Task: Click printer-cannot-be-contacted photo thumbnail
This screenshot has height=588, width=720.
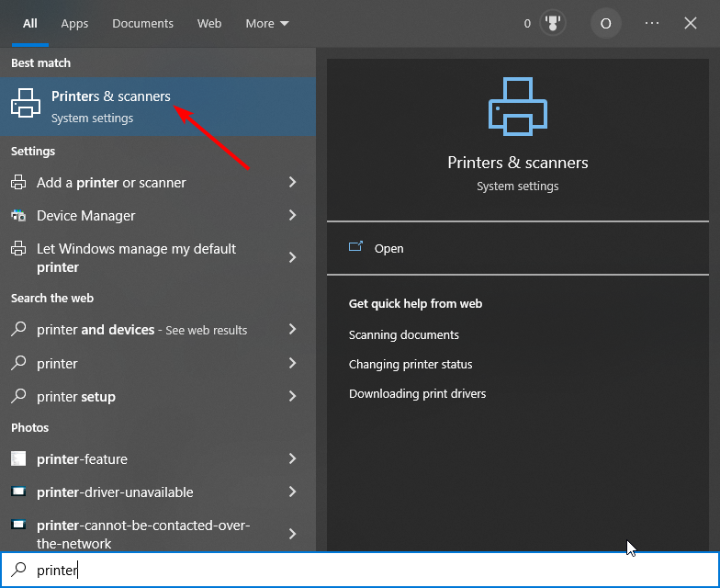Action: (18, 524)
